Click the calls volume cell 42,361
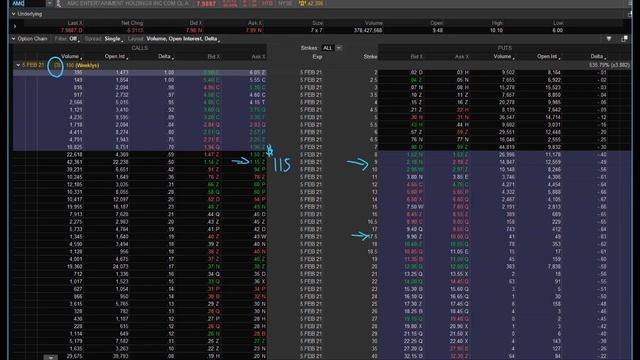This screenshot has height=360, width=640. [x=74, y=162]
